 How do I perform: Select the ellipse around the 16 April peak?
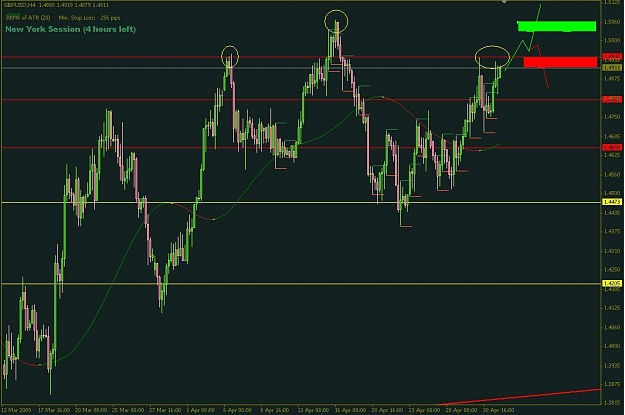tap(336, 21)
